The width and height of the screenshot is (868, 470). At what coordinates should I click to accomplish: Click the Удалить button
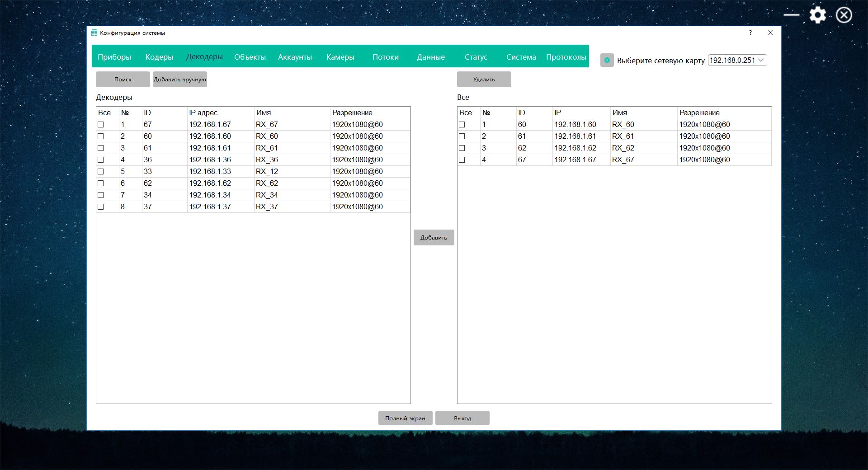point(484,79)
